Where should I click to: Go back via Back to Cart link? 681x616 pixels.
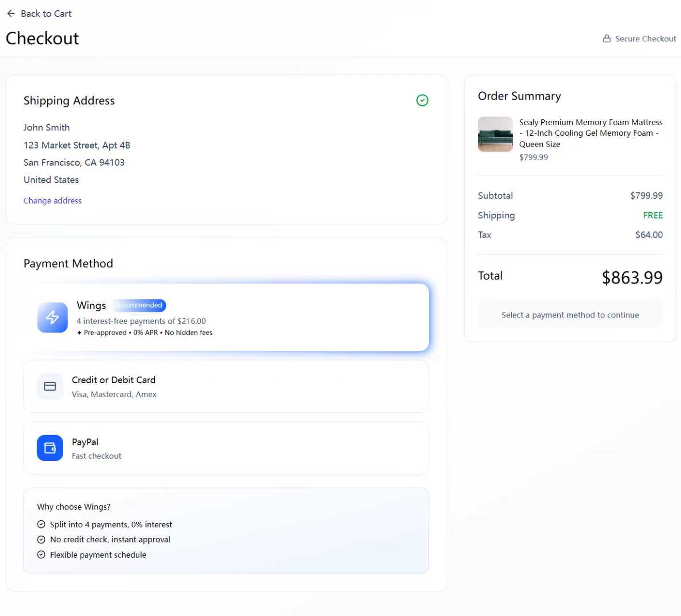pos(39,13)
